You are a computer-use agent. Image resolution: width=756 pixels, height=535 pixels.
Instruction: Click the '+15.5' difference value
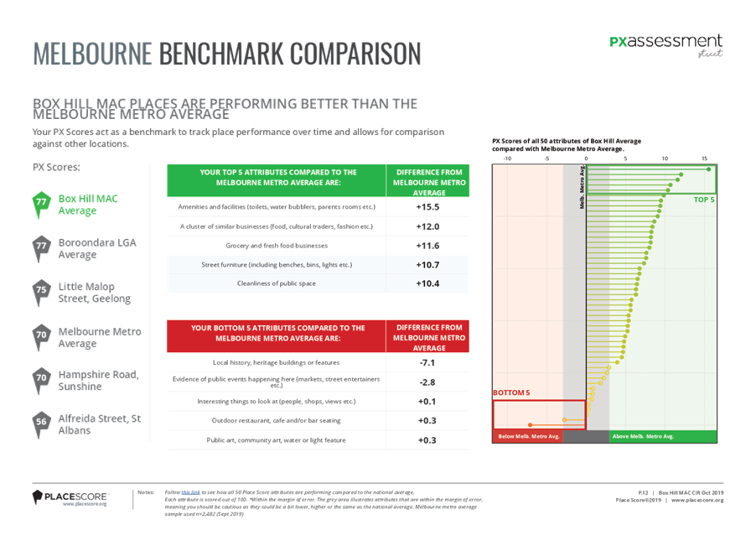[x=427, y=207]
